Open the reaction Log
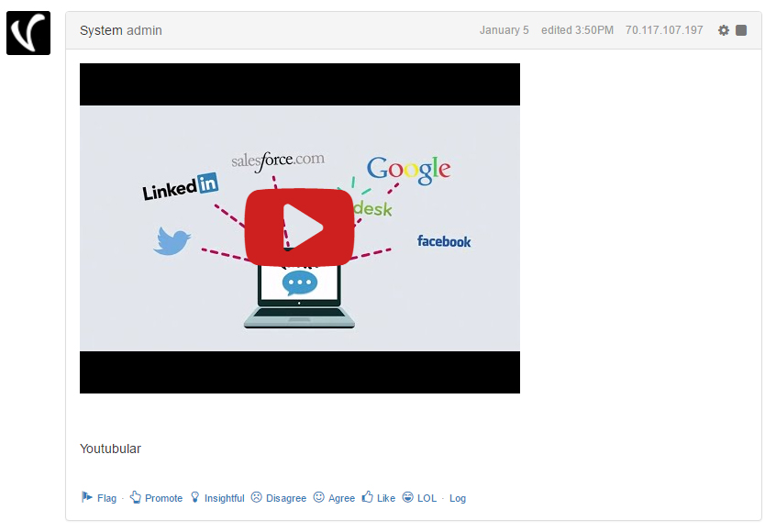Screen dimensions: 776x532 click(x=458, y=498)
